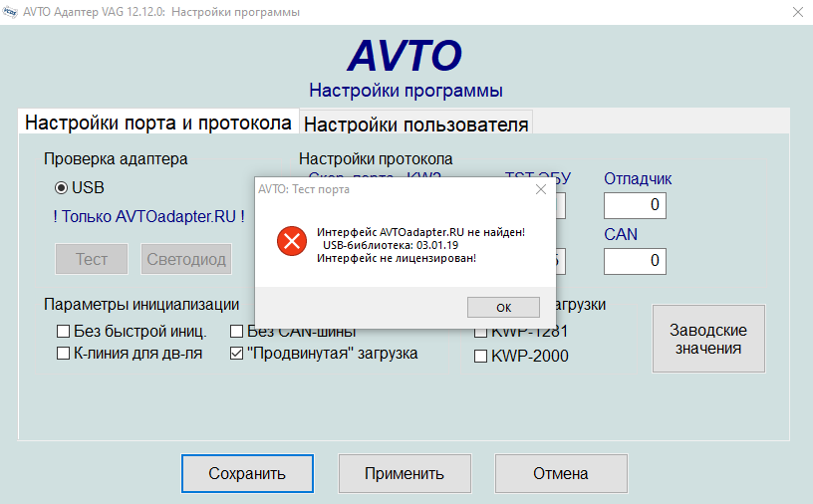Select the USB radio button

(x=61, y=187)
